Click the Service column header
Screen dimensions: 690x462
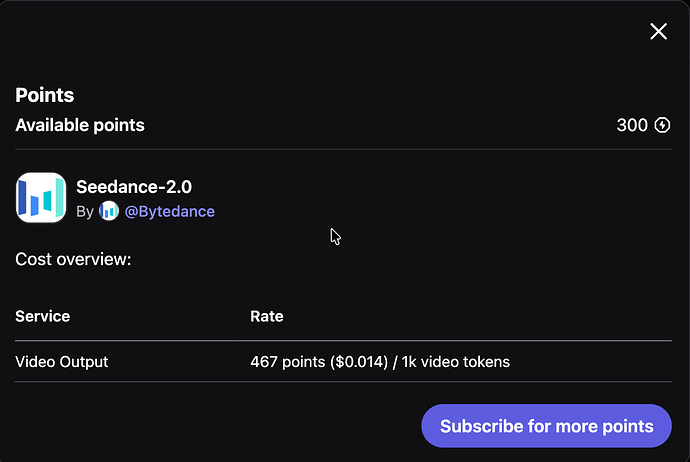tap(43, 316)
